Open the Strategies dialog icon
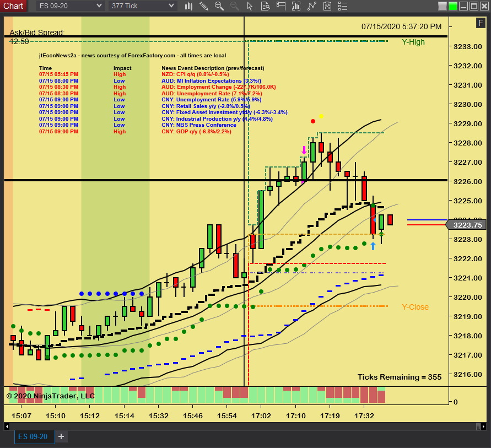Screen dimensions: 491x448 [327, 6]
